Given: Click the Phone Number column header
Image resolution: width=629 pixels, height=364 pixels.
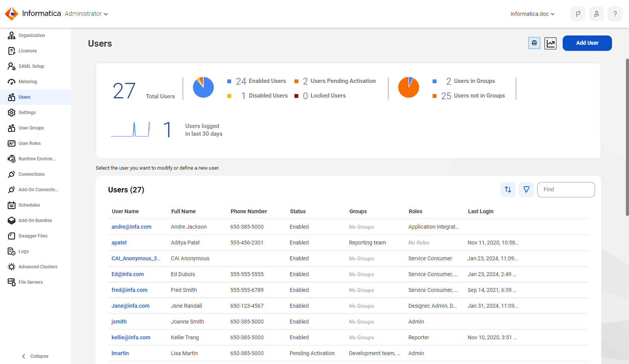Looking at the screenshot, I should 249,211.
